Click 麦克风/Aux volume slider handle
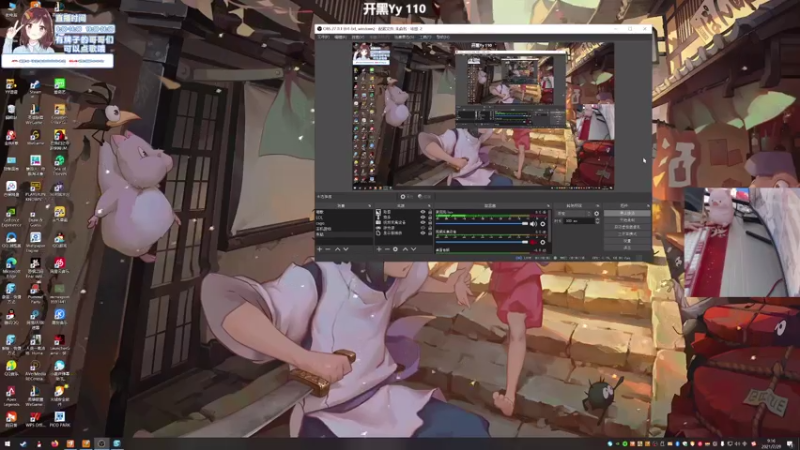800x450 pixels. point(525,224)
